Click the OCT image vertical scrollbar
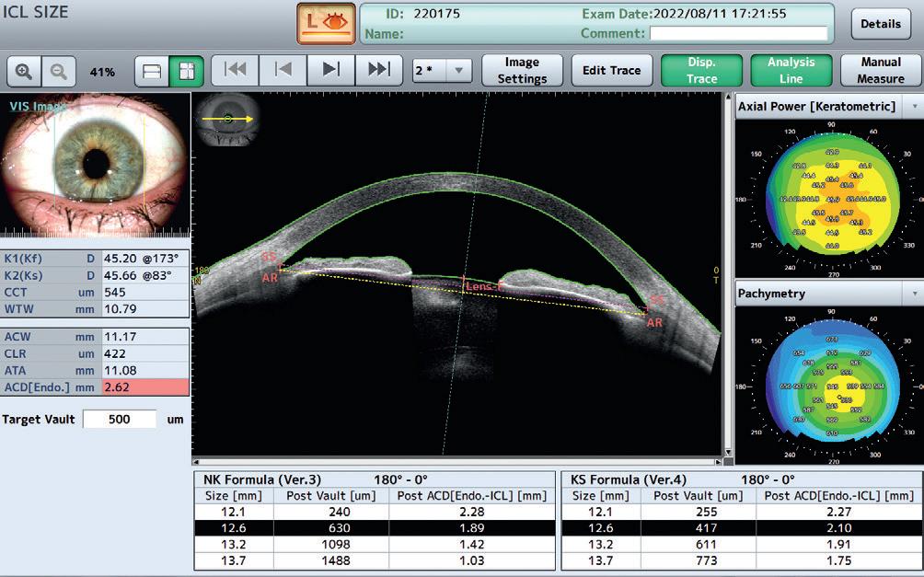This screenshot has height=577, width=924. pyautogui.click(x=728, y=276)
